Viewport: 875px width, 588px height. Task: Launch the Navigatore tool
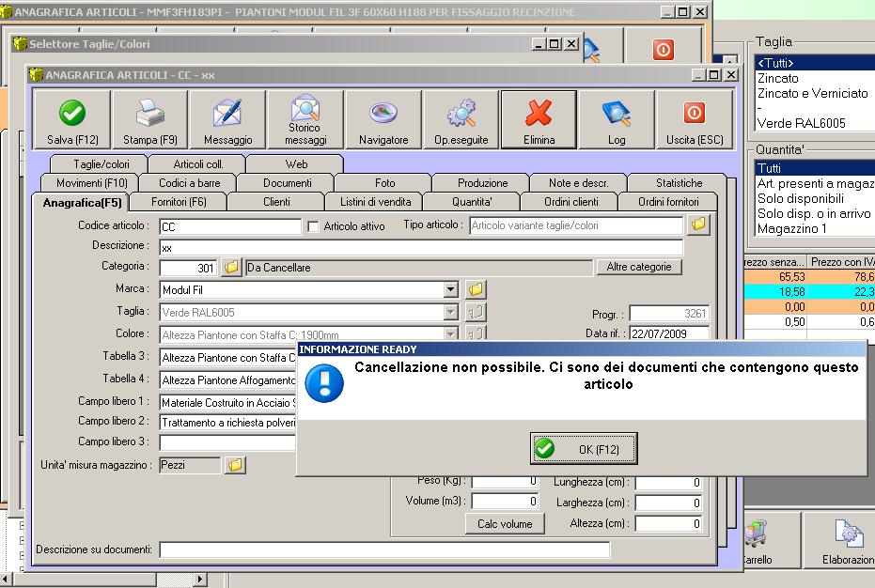pos(383,120)
